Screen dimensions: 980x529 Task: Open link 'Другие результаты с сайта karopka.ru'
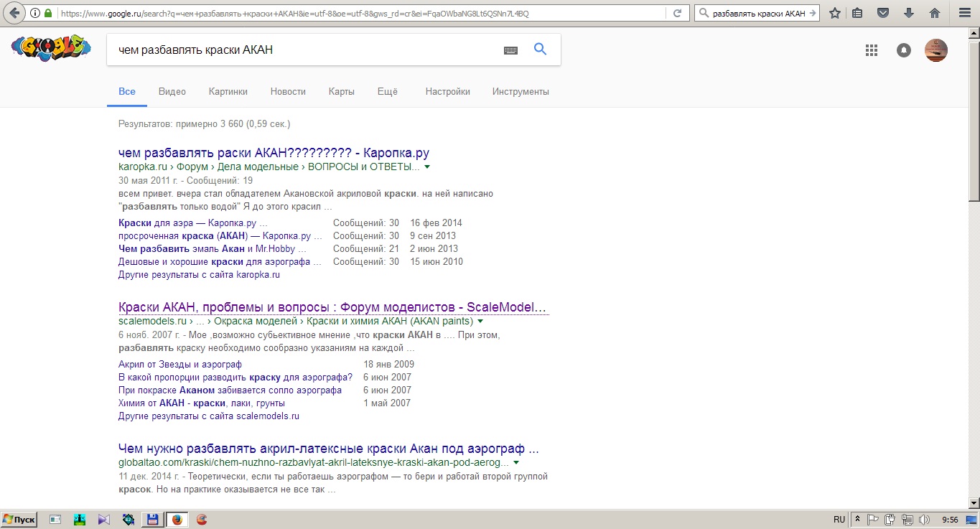(199, 275)
